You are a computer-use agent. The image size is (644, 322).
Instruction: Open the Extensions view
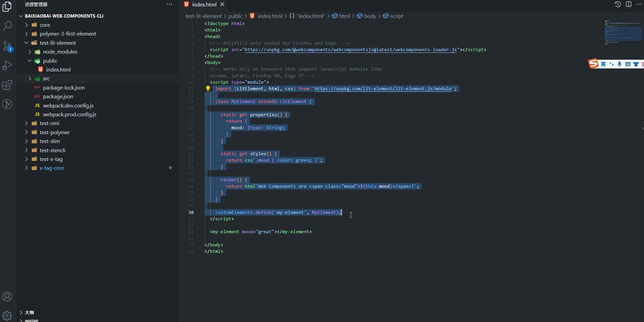pyautogui.click(x=7, y=85)
